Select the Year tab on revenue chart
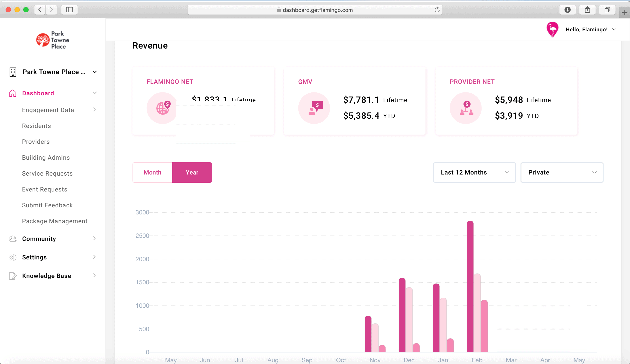The image size is (630, 364). [x=192, y=172]
